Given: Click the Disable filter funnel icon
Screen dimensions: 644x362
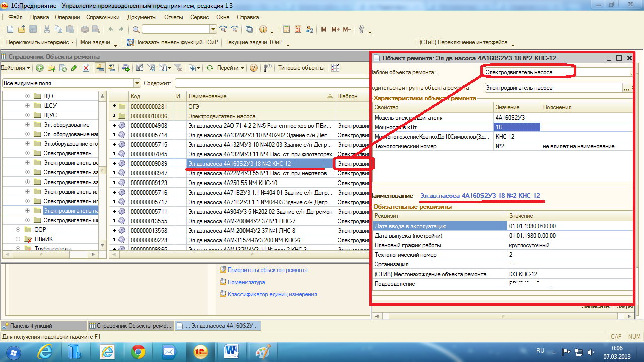Looking at the screenshot, I should coord(178,68).
